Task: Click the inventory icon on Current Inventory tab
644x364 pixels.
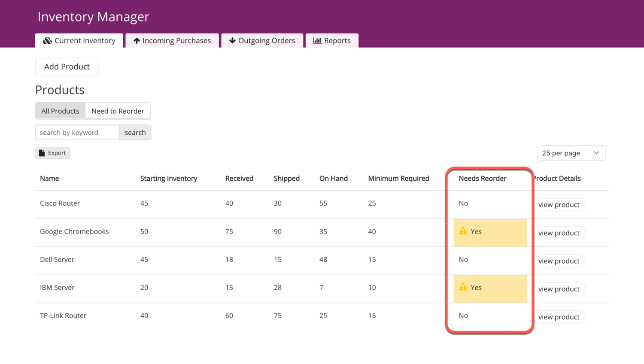Action: coord(46,40)
